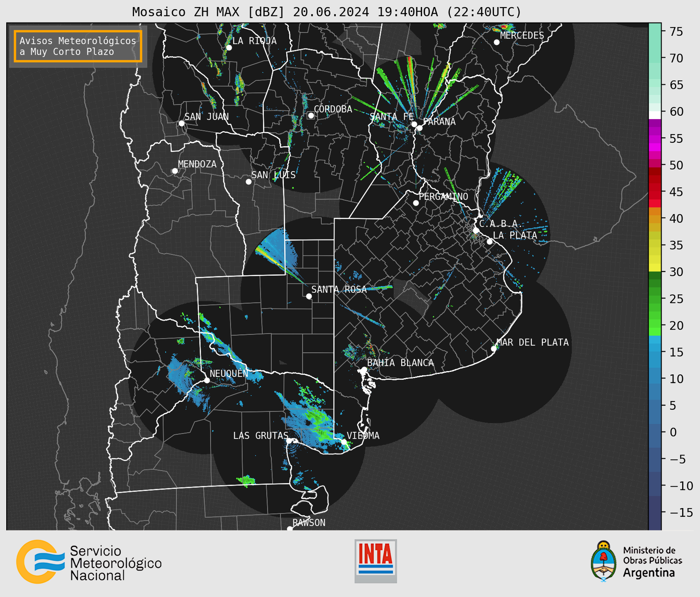Click the yellow 30 dBZ color band
The width and height of the screenshot is (700, 597).
655,268
